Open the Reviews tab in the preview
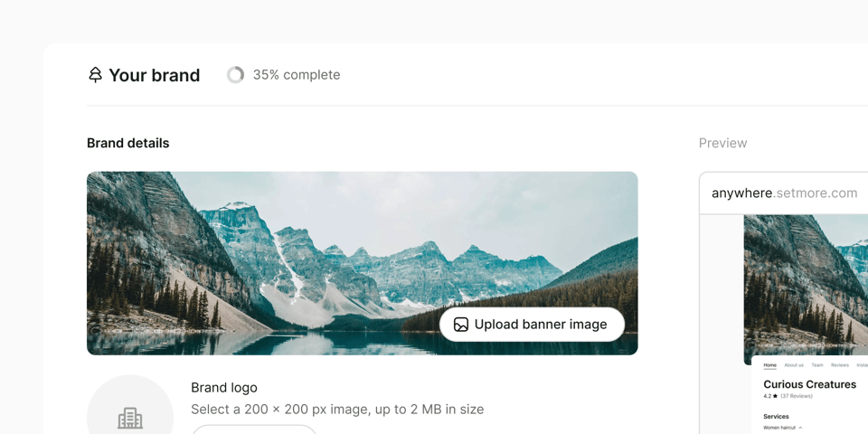Viewport: 868px width, 434px height. point(840,365)
